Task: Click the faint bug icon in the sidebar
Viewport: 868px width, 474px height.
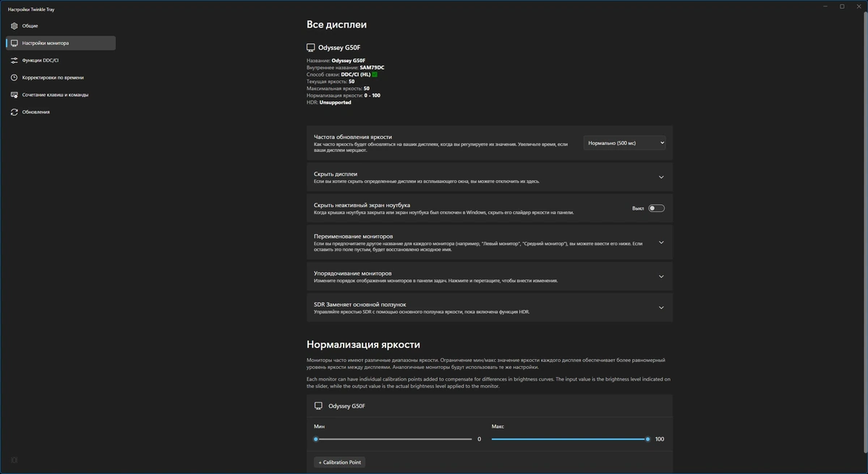Action: [x=14, y=460]
